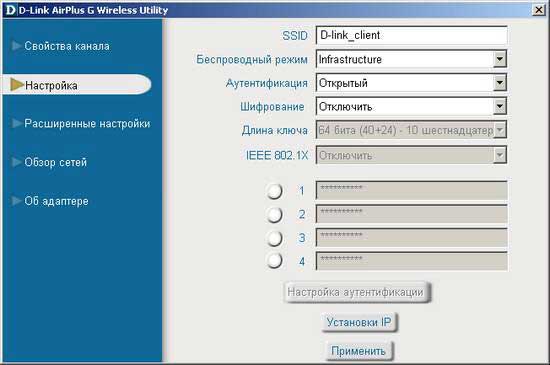The image size is (550, 365).
Task: Select key radio button 4
Action: [x=274, y=261]
